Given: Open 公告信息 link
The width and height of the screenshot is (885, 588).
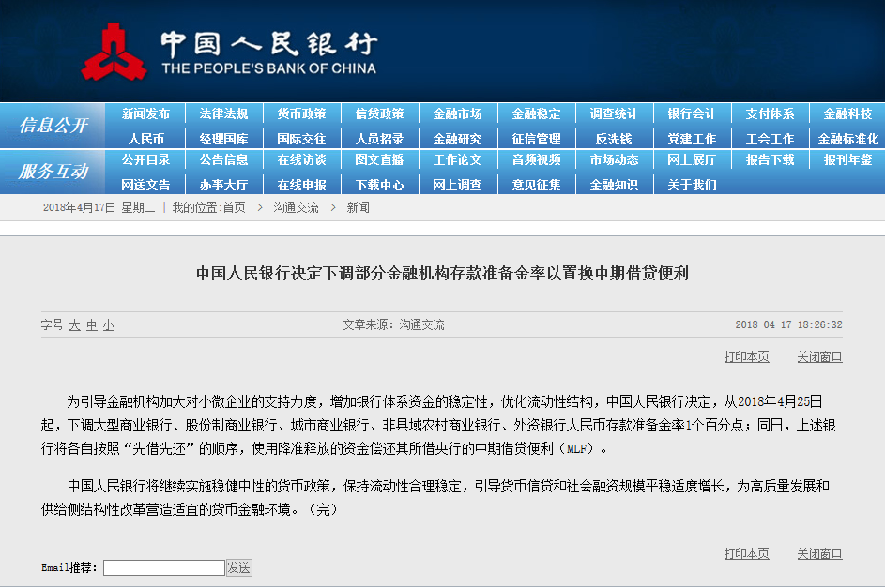Looking at the screenshot, I should [223, 160].
